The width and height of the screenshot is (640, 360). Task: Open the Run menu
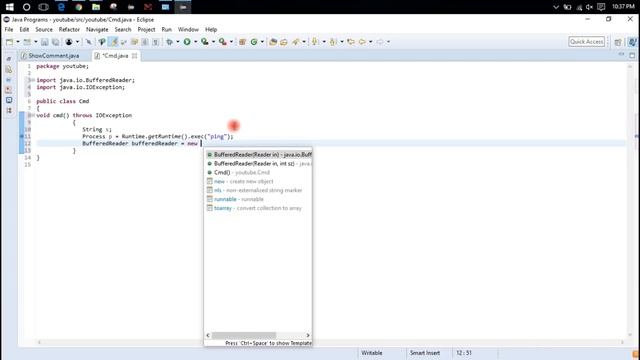pos(167,29)
